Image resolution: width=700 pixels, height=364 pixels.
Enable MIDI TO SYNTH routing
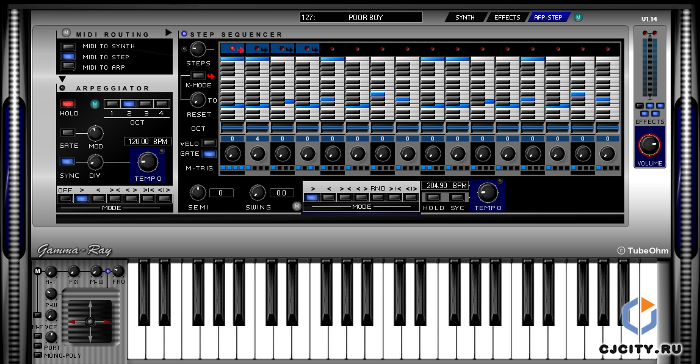click(68, 46)
